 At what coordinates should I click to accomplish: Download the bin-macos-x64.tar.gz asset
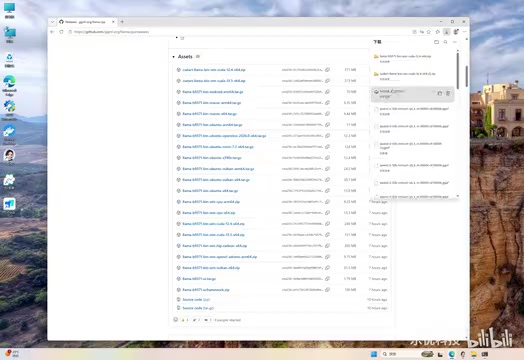click(210, 114)
